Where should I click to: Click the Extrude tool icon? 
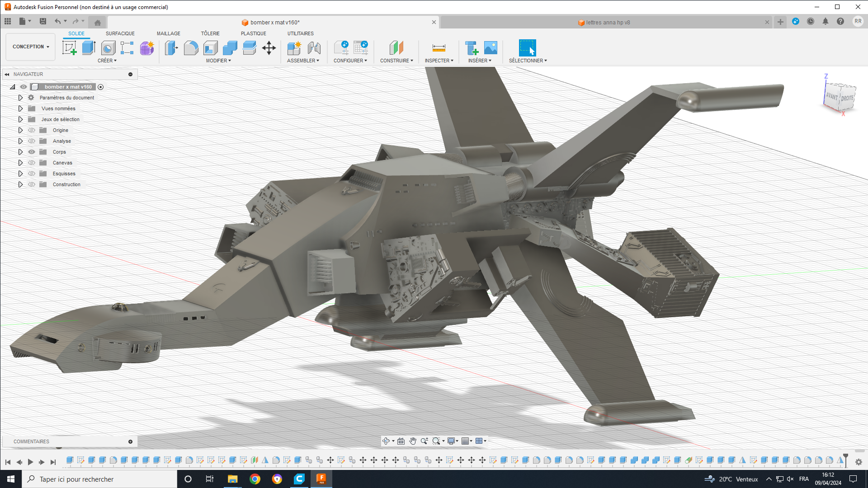point(89,48)
